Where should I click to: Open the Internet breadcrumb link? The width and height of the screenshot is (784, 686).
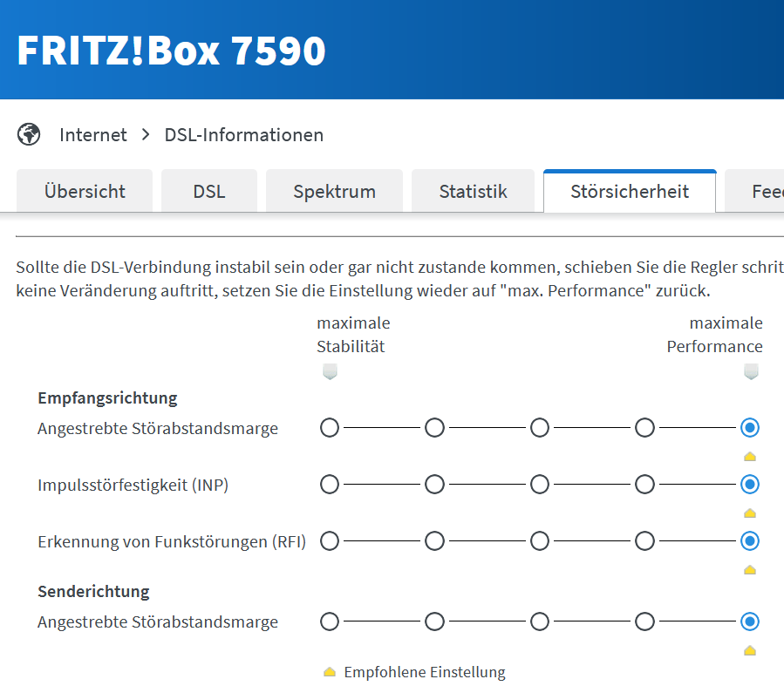pyautogui.click(x=93, y=135)
